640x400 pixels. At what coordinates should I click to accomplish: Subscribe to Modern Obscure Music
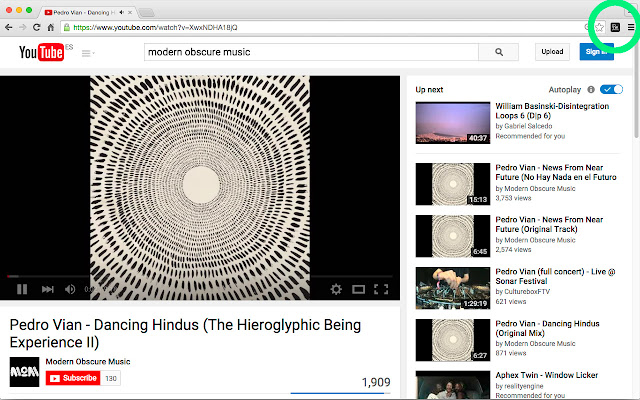73,378
